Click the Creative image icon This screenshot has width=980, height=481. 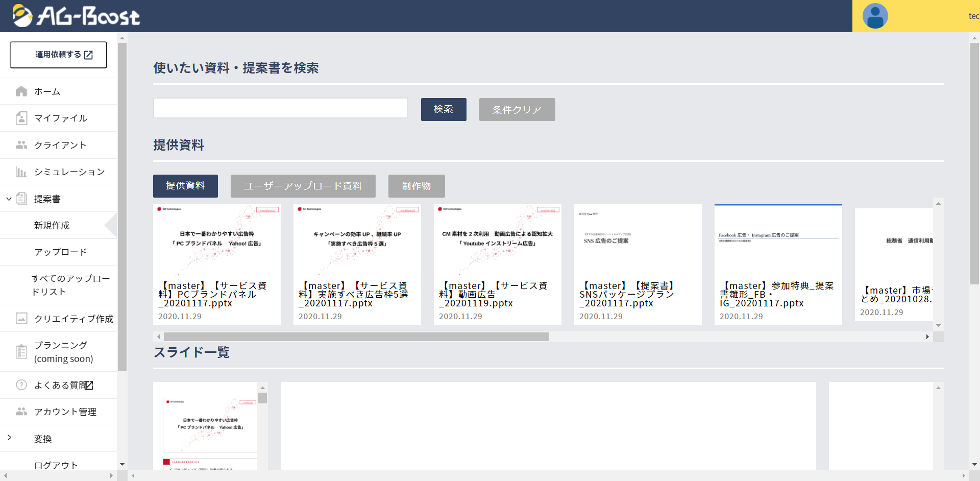coord(21,319)
